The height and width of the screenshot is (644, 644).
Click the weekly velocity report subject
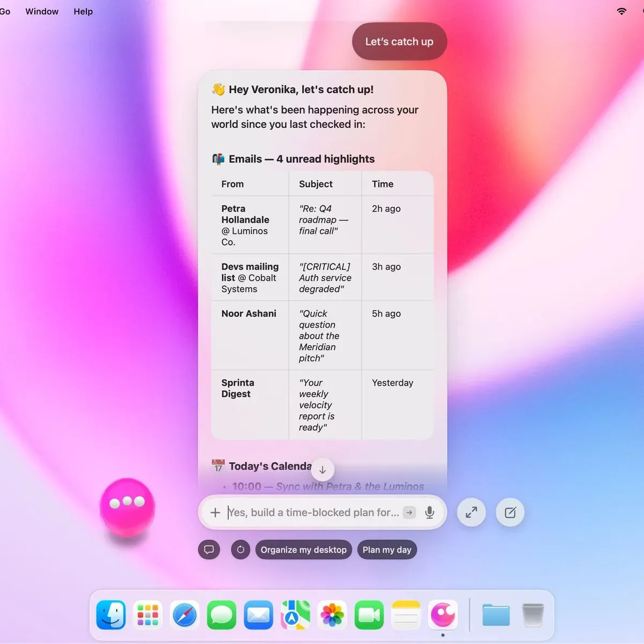pos(325,405)
